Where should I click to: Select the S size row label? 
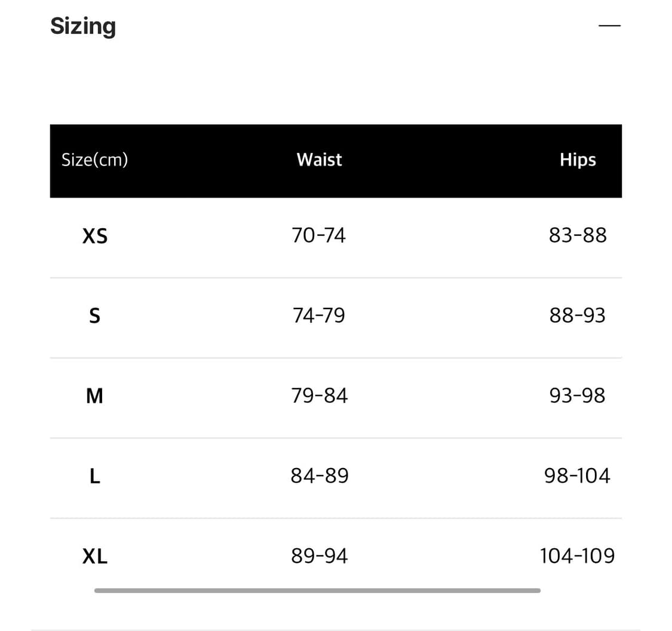[95, 316]
